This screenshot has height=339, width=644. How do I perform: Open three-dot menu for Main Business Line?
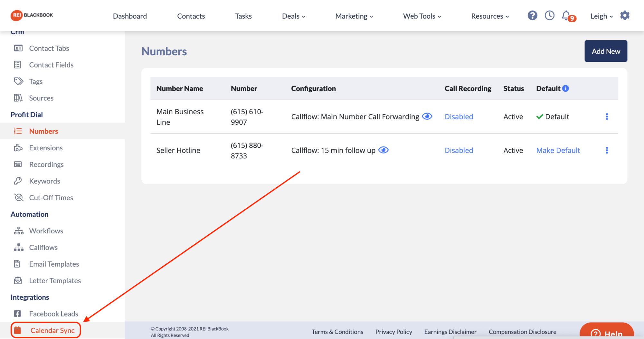pos(607,117)
